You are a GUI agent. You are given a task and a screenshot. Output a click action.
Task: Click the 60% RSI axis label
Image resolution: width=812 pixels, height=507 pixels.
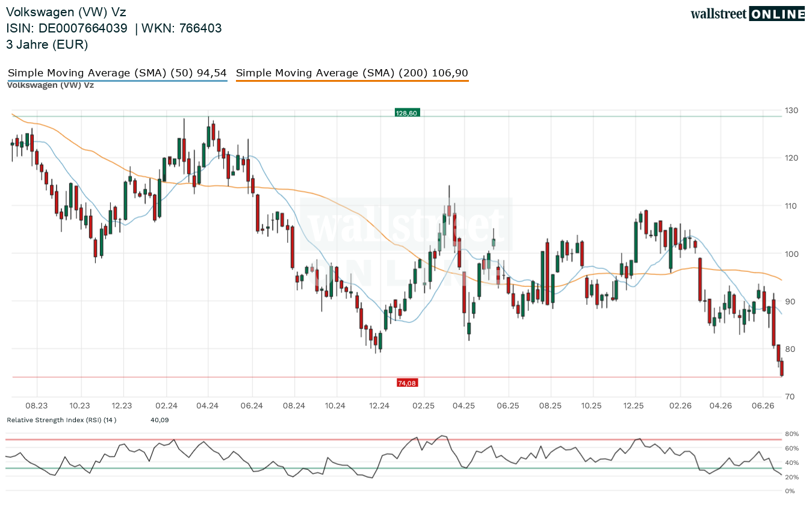(792, 448)
